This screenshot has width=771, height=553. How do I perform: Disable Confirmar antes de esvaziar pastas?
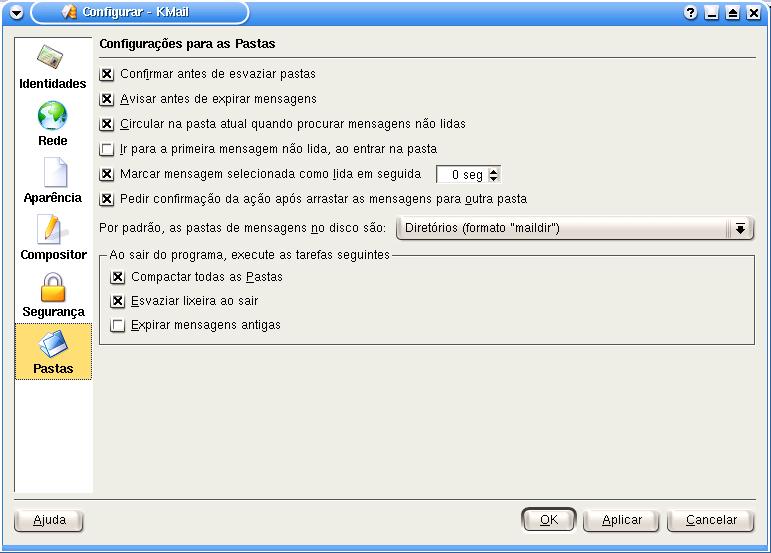click(x=108, y=75)
